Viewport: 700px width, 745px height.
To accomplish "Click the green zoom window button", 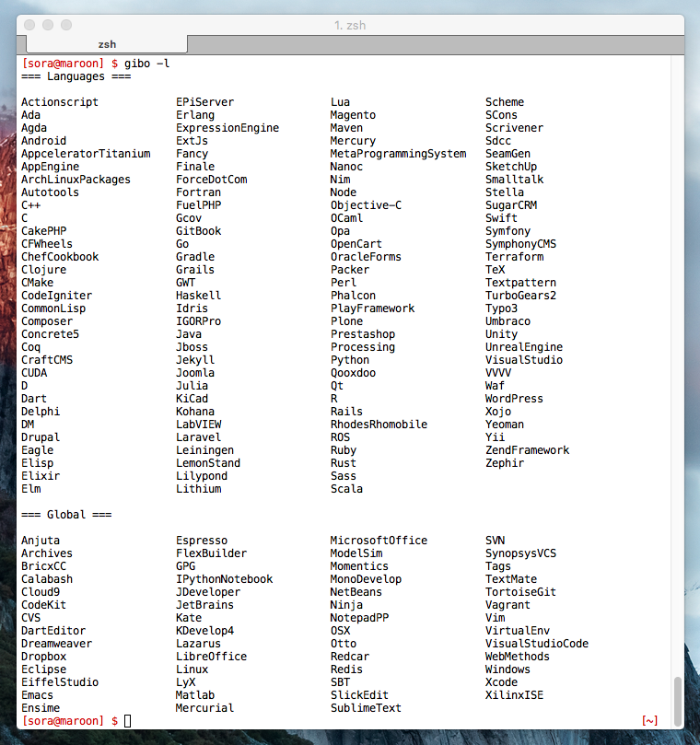I will pyautogui.click(x=66, y=25).
